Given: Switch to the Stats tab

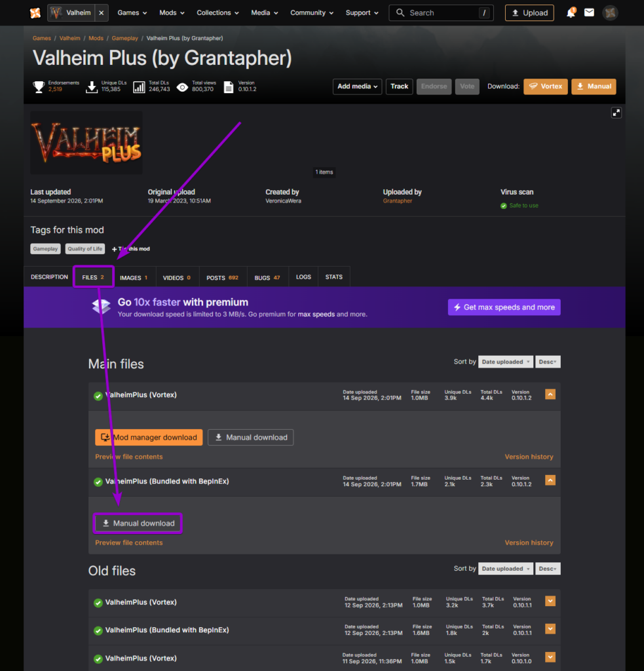Looking at the screenshot, I should 333,277.
